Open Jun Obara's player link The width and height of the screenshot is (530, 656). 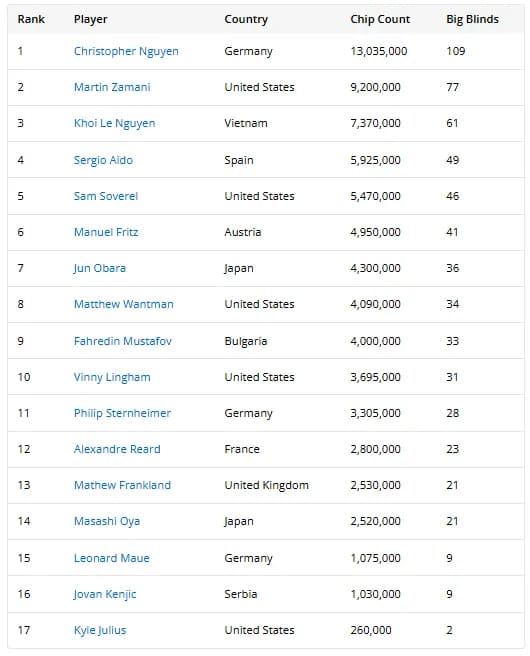pos(100,268)
